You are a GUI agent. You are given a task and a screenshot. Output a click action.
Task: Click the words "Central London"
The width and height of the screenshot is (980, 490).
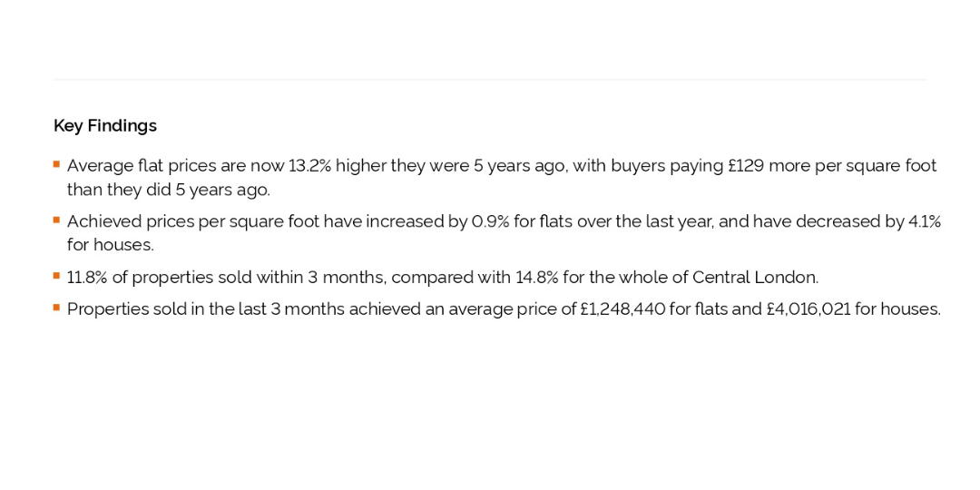point(755,278)
